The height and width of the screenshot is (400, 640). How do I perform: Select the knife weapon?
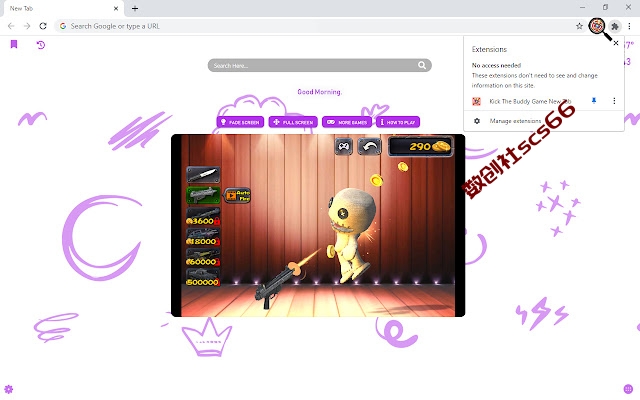click(x=203, y=175)
